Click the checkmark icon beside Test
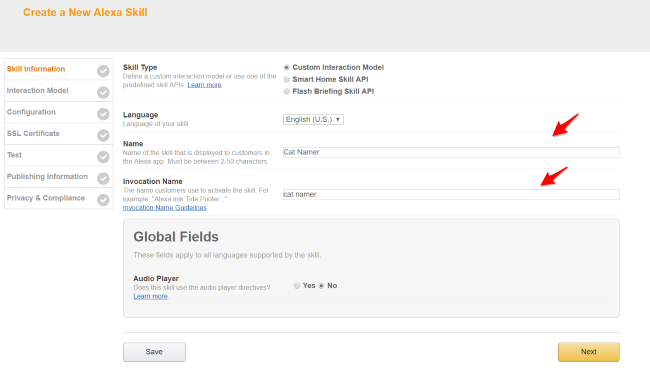 point(103,157)
